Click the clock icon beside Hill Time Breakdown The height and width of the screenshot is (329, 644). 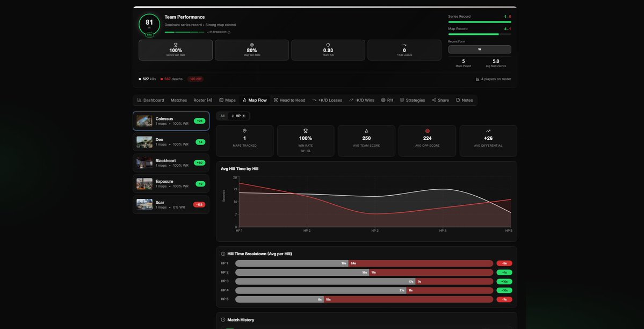point(223,254)
